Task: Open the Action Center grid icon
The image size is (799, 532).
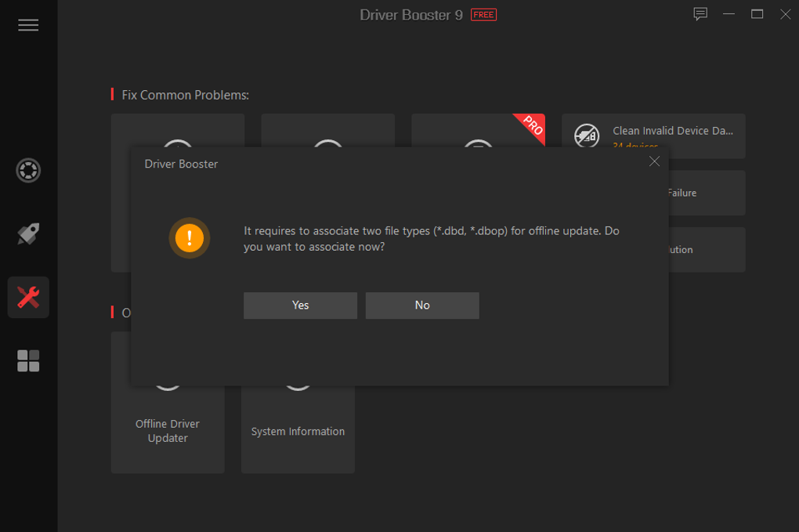Action: click(28, 360)
